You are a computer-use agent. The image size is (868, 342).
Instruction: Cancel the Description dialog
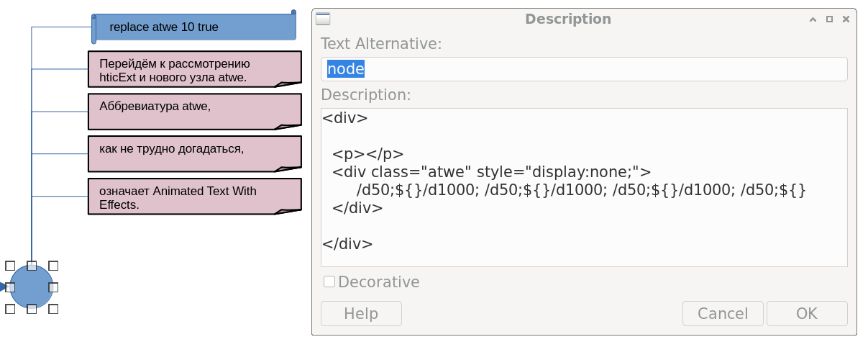click(x=723, y=313)
